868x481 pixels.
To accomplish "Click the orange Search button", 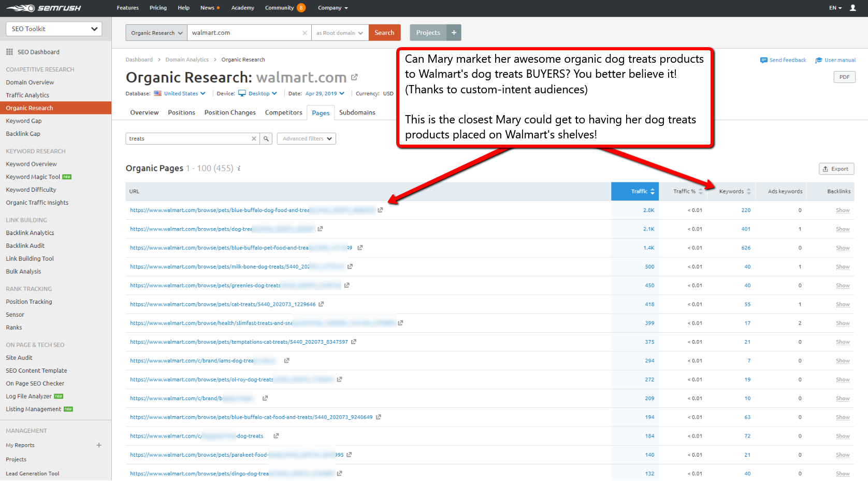I will [x=384, y=33].
